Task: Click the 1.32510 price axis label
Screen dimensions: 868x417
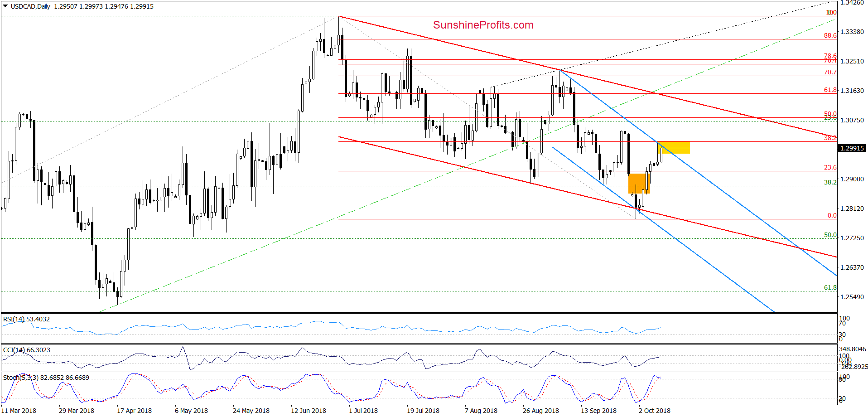Action: click(x=852, y=61)
